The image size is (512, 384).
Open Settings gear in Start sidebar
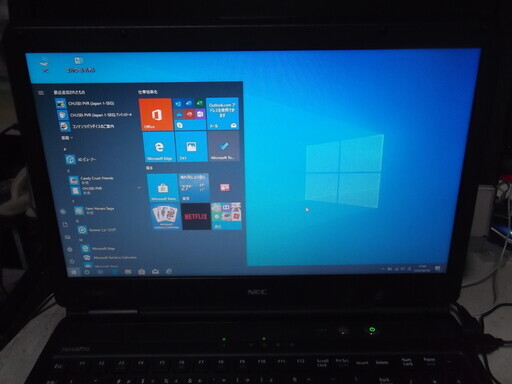click(x=70, y=249)
